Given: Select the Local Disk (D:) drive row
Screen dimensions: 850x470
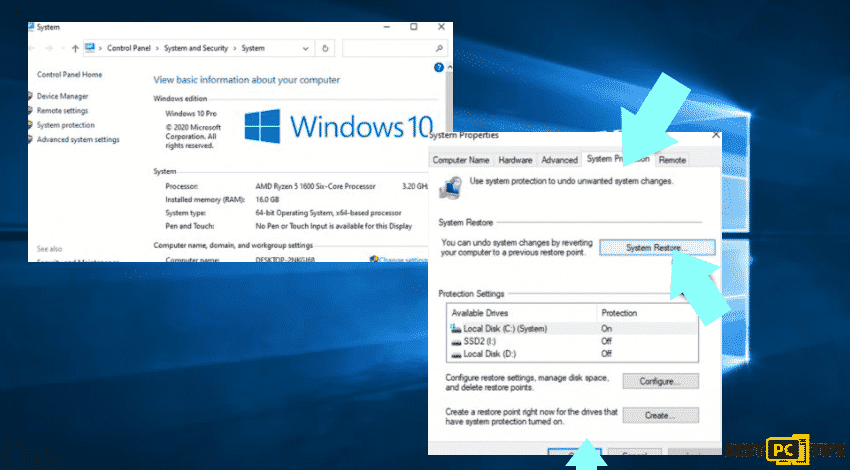Looking at the screenshot, I should coord(572,353).
